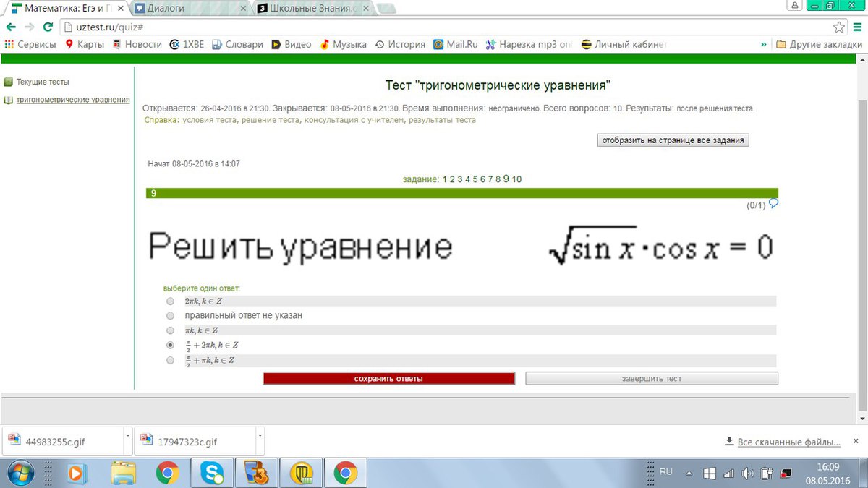Click the taskbar volume speaker icon
Image resolution: width=868 pixels, height=488 pixels.
coord(747,474)
